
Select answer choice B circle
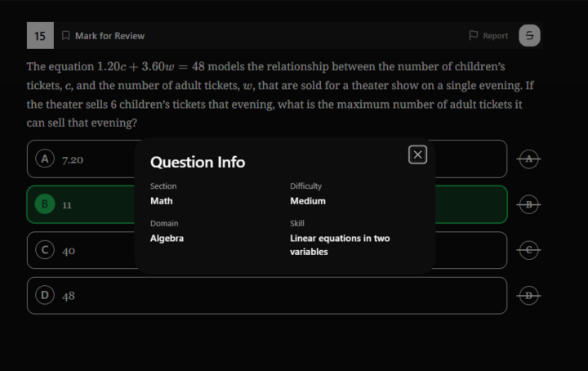click(45, 204)
